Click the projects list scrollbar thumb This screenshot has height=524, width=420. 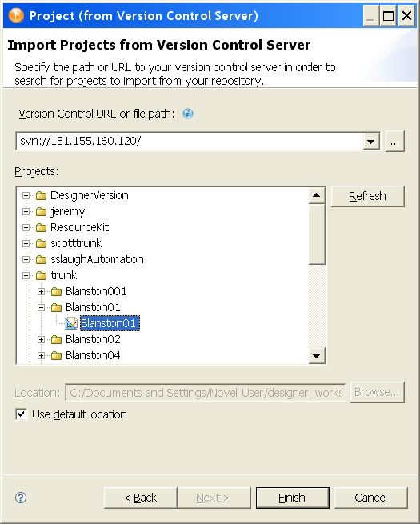[x=317, y=234]
